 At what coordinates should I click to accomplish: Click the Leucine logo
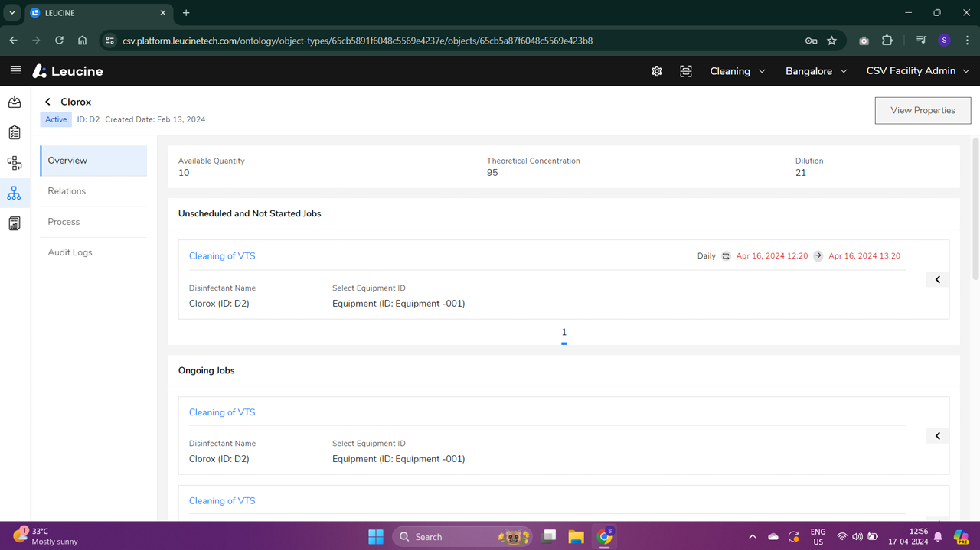pyautogui.click(x=67, y=71)
